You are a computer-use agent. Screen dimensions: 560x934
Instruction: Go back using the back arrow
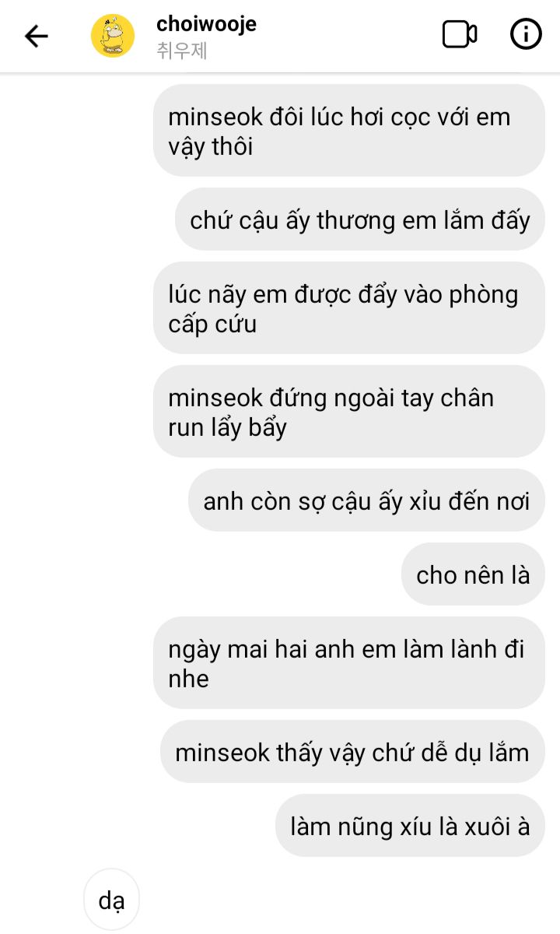(x=36, y=36)
